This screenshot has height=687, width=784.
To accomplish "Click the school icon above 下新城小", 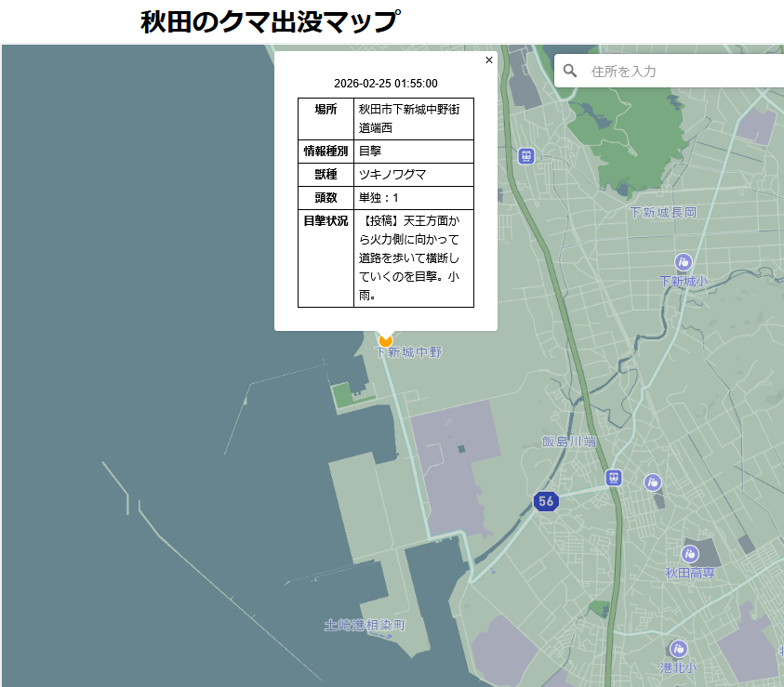I will 684,262.
